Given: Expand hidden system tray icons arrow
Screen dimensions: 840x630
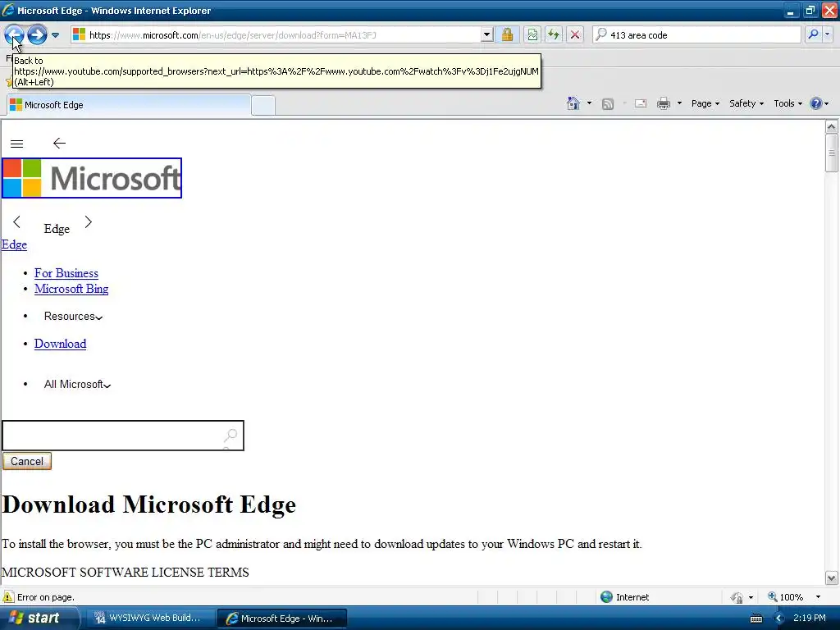Looking at the screenshot, I should tap(779, 619).
